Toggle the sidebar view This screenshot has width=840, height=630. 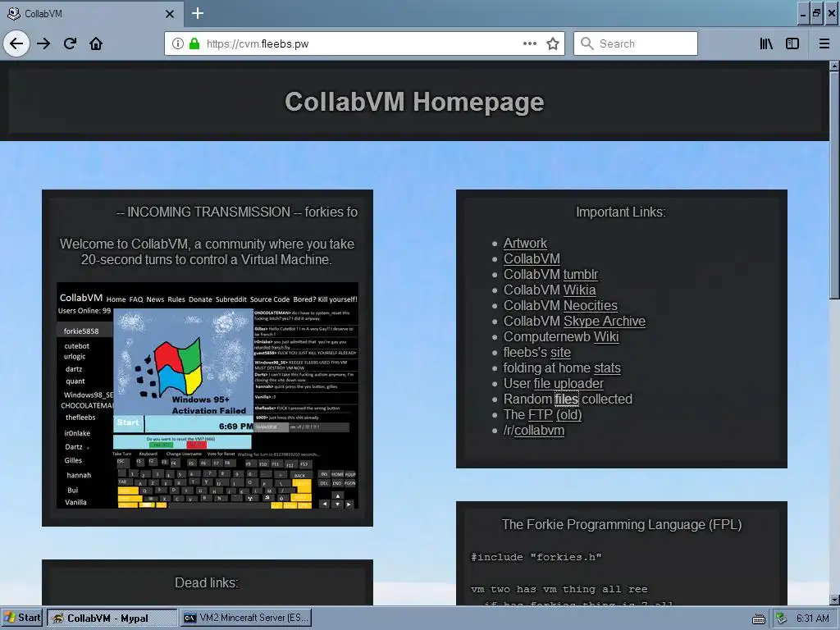(792, 43)
